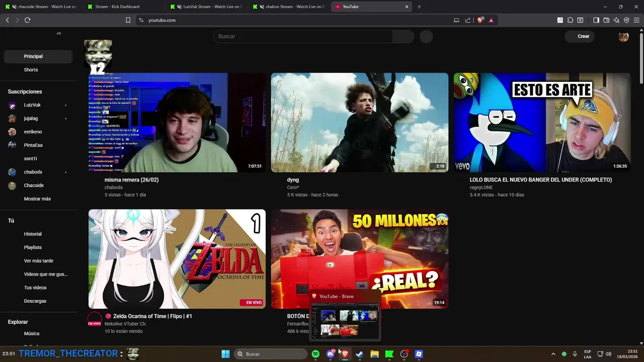Open jujalag subscription channel
644x362 pixels.
[38, 118]
